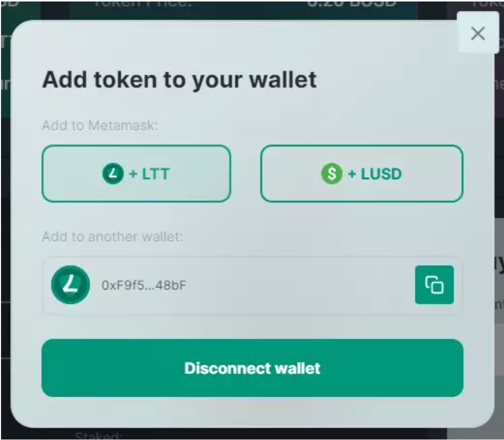Click the Token Price label behind the dialog
Viewport: 504px width, 440px height.
click(143, 4)
